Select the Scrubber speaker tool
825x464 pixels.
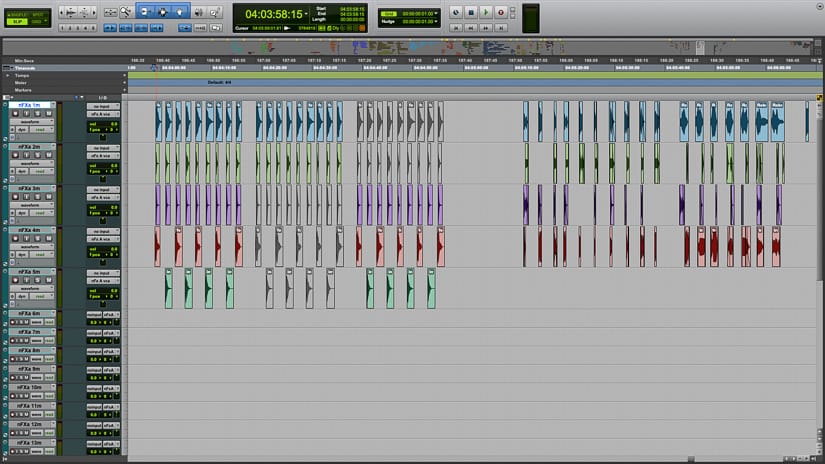tap(198, 12)
